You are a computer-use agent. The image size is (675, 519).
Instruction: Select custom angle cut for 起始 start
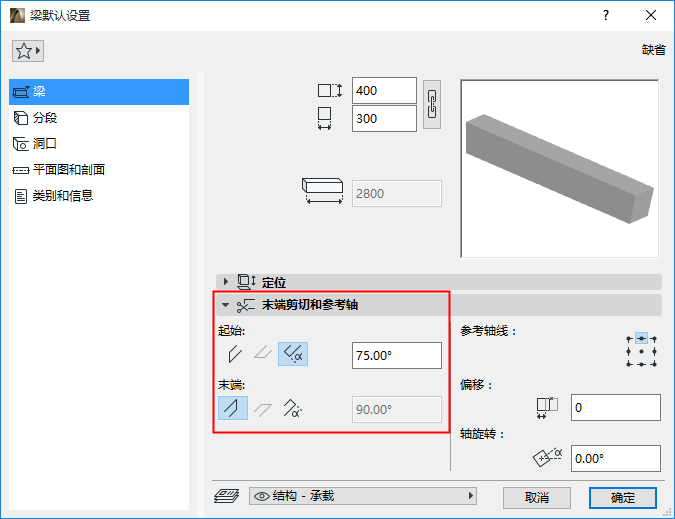click(x=293, y=354)
